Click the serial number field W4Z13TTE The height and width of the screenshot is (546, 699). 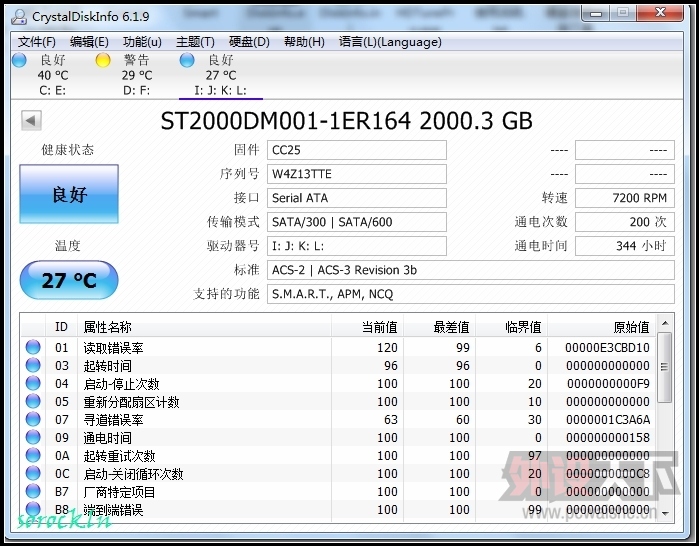[x=357, y=174]
